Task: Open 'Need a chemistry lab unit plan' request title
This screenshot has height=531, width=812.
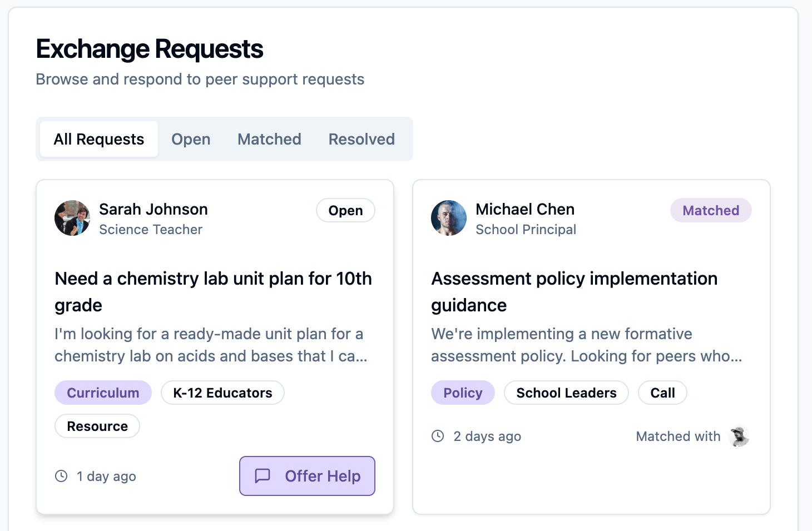Action: (x=214, y=291)
